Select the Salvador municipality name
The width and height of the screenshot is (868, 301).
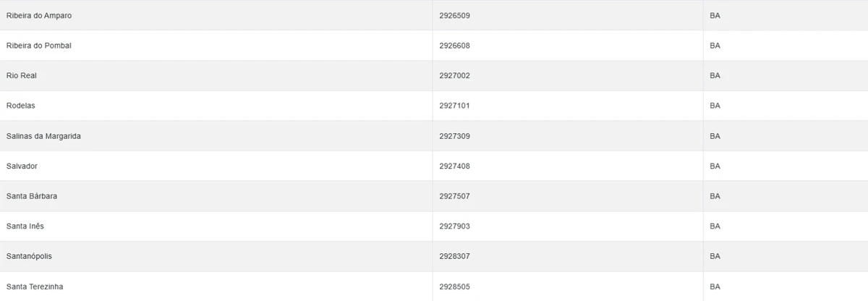click(x=22, y=166)
